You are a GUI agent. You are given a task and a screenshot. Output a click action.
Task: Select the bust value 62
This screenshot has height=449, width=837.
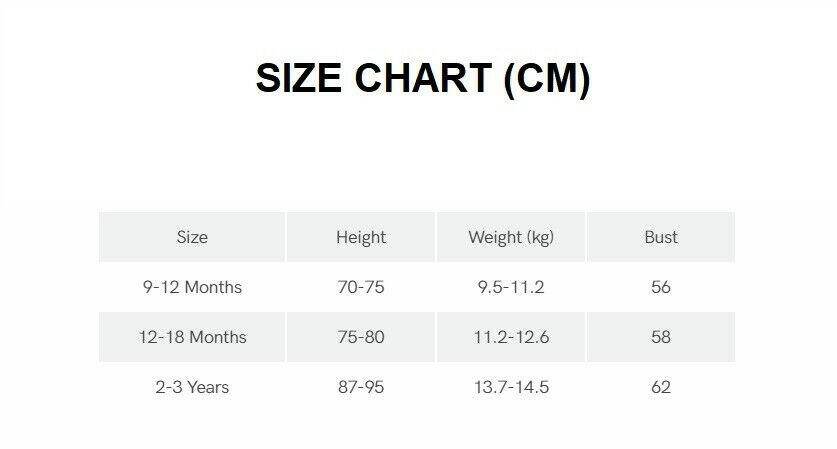(661, 387)
